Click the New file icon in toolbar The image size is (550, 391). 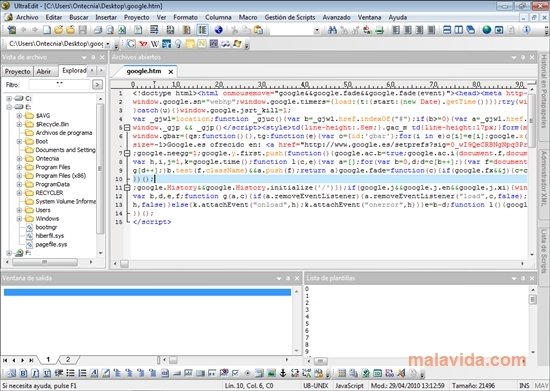pyautogui.click(x=47, y=30)
